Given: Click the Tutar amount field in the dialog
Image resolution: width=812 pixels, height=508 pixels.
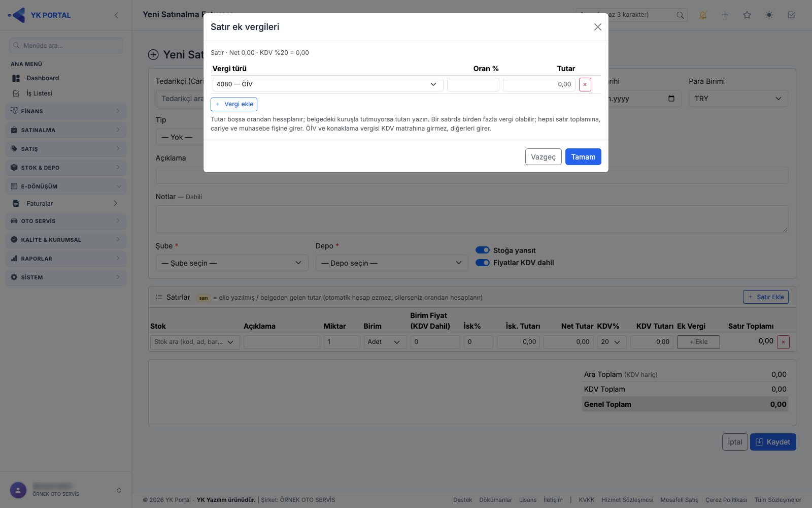Looking at the screenshot, I should [539, 84].
